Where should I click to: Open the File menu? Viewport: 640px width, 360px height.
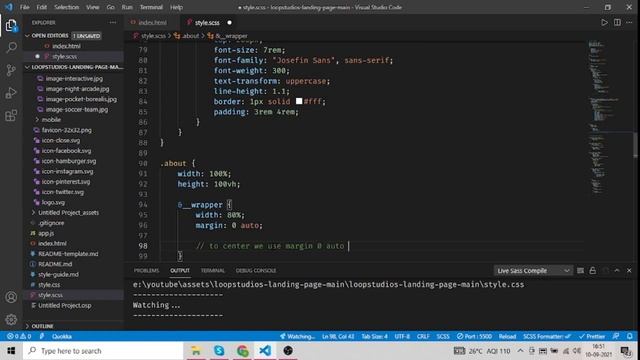[24, 7]
